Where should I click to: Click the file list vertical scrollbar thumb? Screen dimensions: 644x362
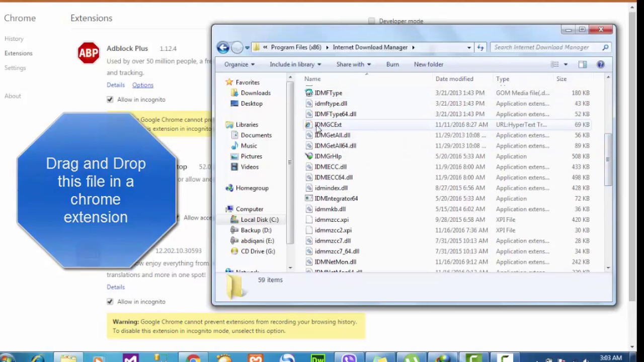coord(608,160)
